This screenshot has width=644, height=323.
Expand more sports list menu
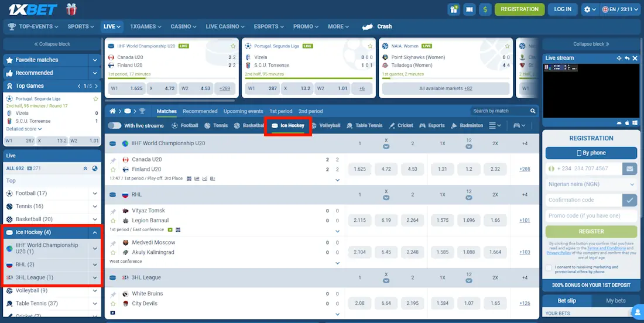(495, 126)
